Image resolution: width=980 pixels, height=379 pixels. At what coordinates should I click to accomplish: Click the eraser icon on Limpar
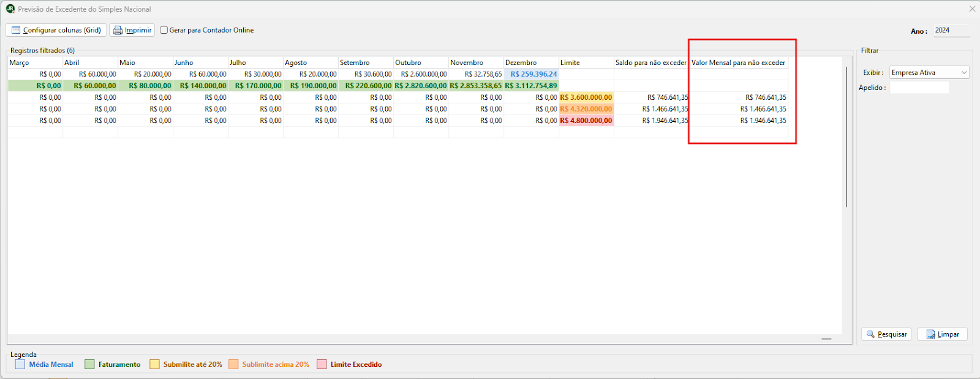931,334
